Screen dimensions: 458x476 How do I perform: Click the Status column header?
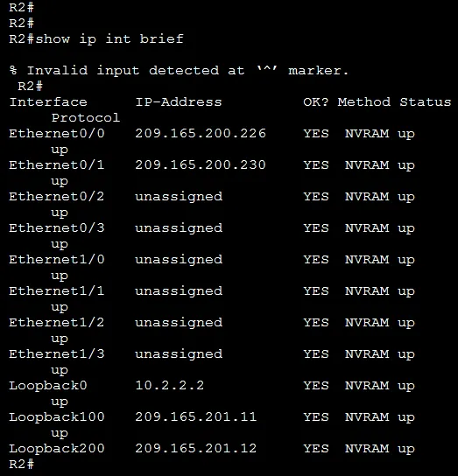tap(426, 102)
